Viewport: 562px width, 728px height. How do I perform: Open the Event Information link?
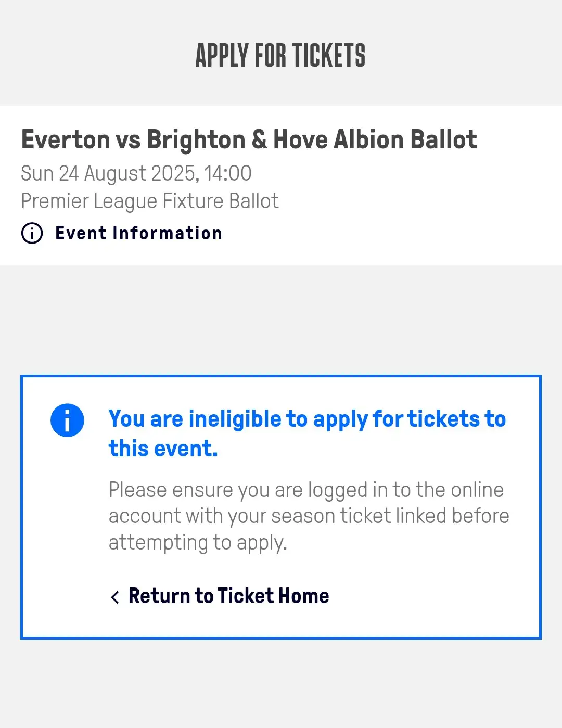[x=138, y=233]
